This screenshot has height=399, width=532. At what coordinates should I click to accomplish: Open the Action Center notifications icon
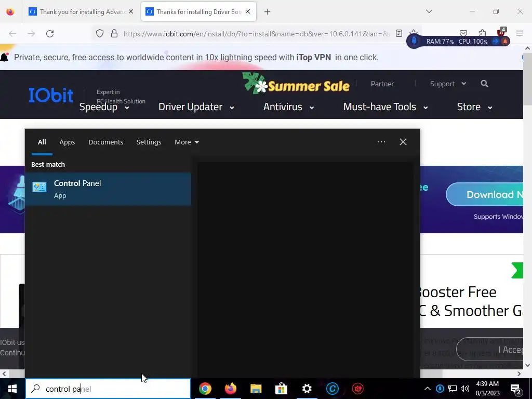tap(516, 389)
